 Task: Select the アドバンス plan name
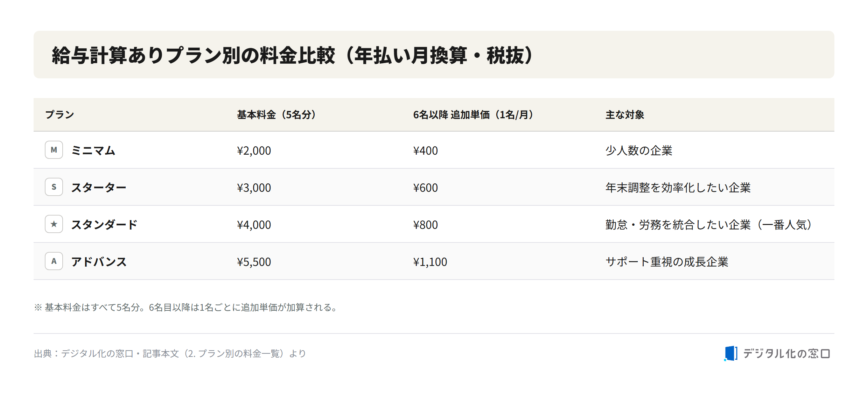tap(99, 262)
